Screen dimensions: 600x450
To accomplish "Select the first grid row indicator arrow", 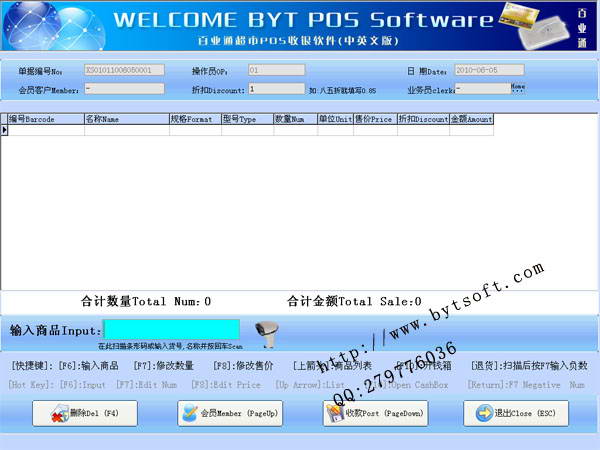I will click(4, 130).
